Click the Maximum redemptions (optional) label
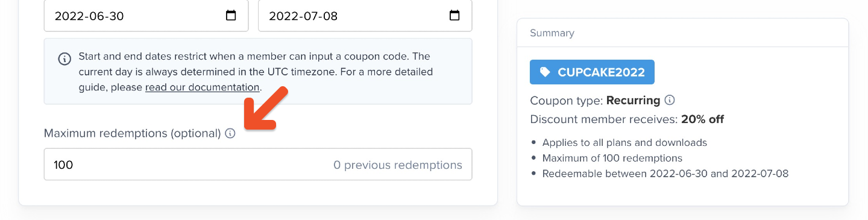The image size is (868, 220). pyautogui.click(x=133, y=133)
